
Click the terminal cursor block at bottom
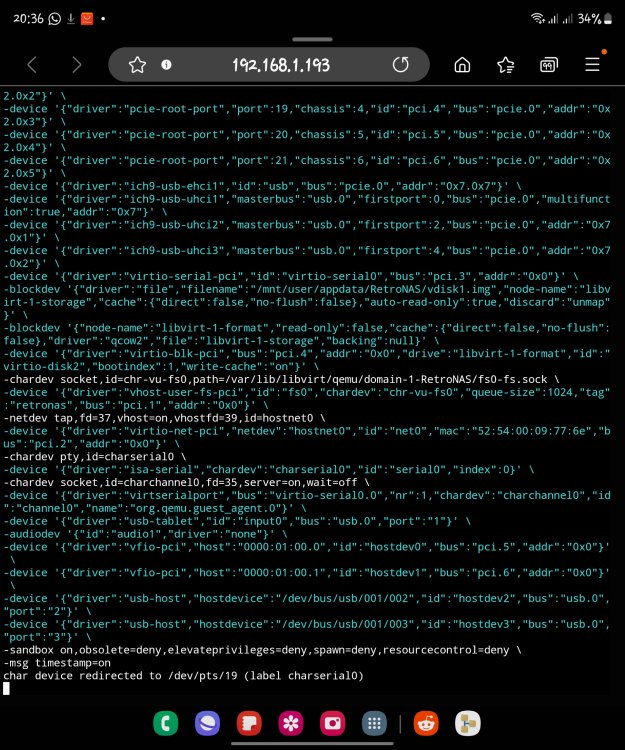[x=6, y=688]
